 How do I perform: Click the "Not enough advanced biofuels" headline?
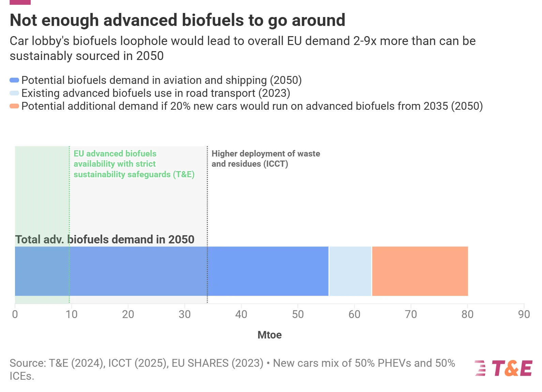[177, 20]
